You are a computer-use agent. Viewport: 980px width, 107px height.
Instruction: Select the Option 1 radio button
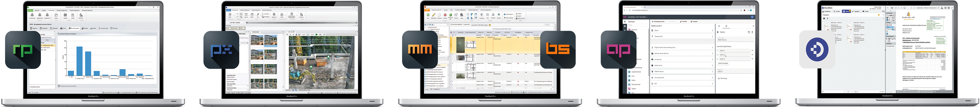pyautogui.click(x=718, y=50)
